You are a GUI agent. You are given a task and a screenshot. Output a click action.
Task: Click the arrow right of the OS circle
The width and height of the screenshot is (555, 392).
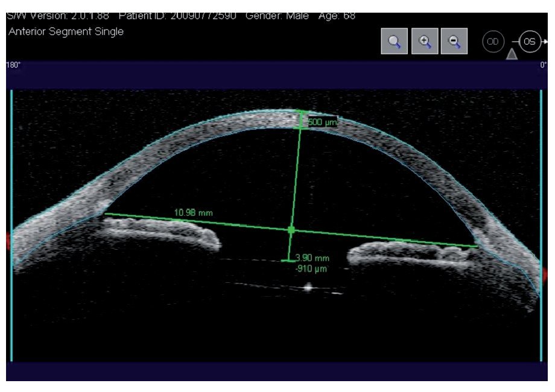pos(547,42)
